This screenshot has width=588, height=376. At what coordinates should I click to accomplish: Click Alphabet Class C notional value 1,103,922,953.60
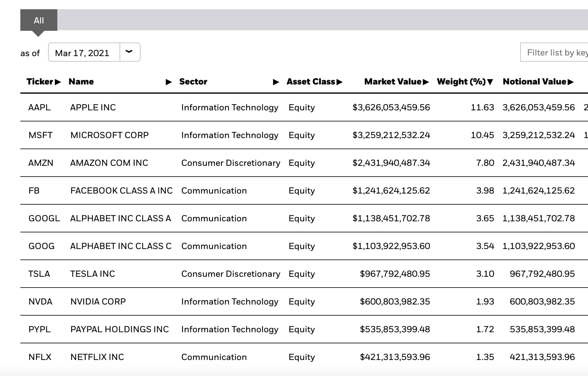click(539, 246)
